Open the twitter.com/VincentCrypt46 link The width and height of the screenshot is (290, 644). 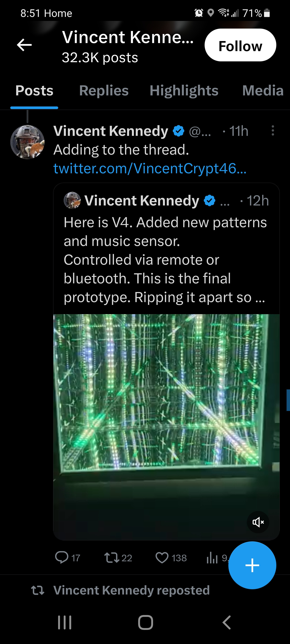click(150, 168)
